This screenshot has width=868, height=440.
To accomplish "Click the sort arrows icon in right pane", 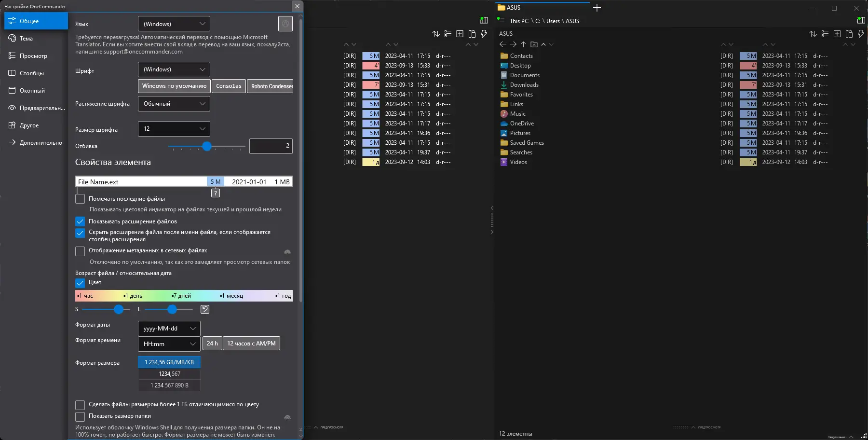I will 813,34.
